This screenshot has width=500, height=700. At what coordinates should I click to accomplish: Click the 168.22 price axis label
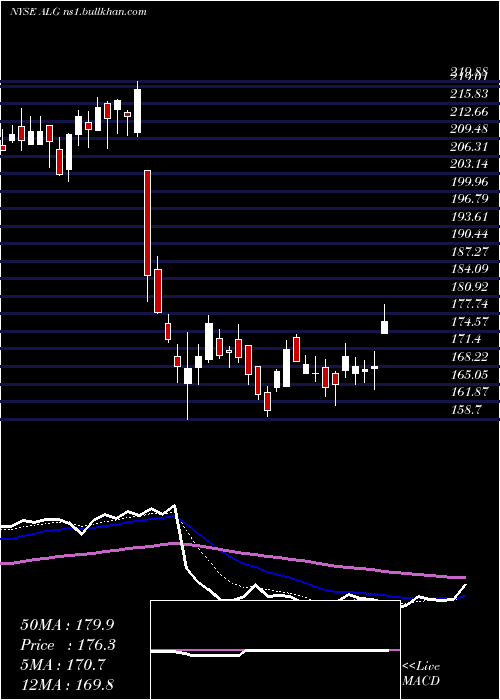tap(469, 357)
